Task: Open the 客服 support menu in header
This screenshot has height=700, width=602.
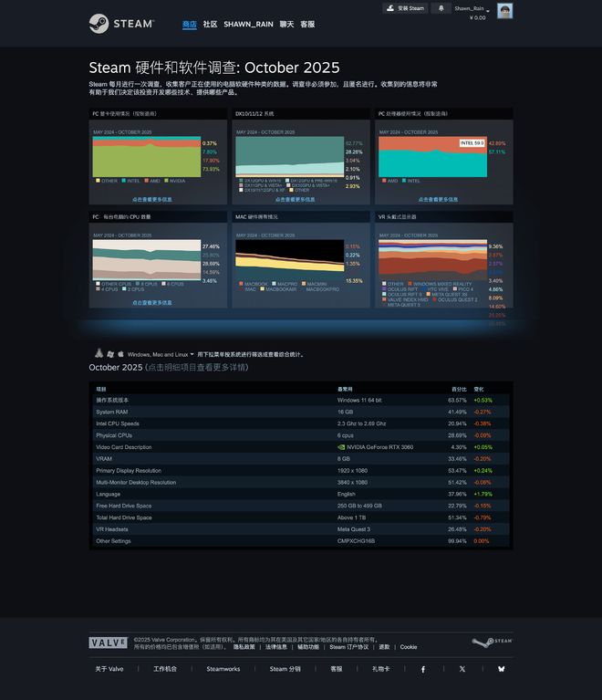Action: click(307, 24)
